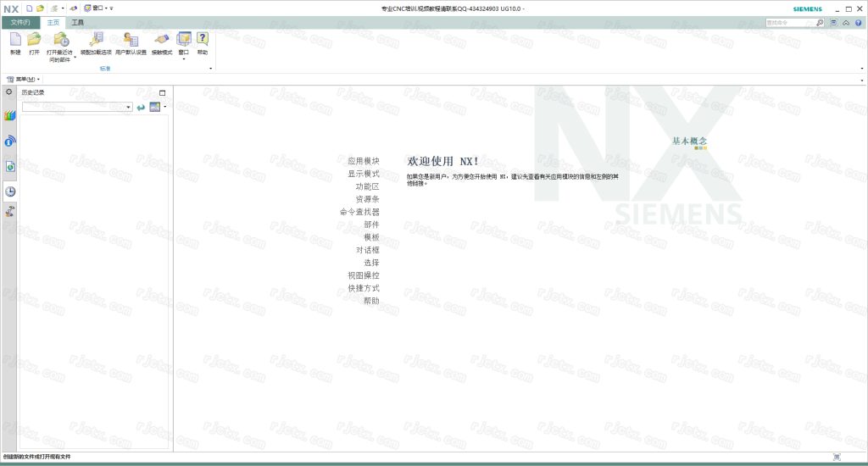Select the History clock tab in sidebar
Screen dimensions: 868x466
point(10,191)
